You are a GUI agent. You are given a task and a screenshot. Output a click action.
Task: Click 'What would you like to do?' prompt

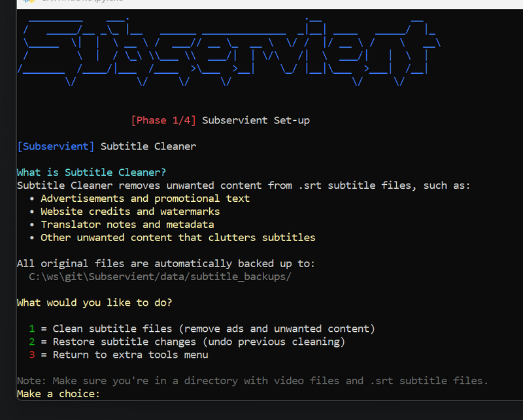94,302
